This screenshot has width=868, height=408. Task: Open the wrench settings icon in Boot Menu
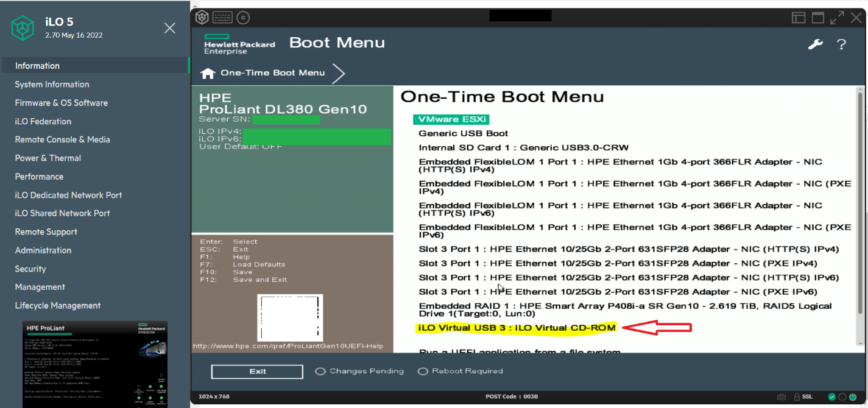815,44
